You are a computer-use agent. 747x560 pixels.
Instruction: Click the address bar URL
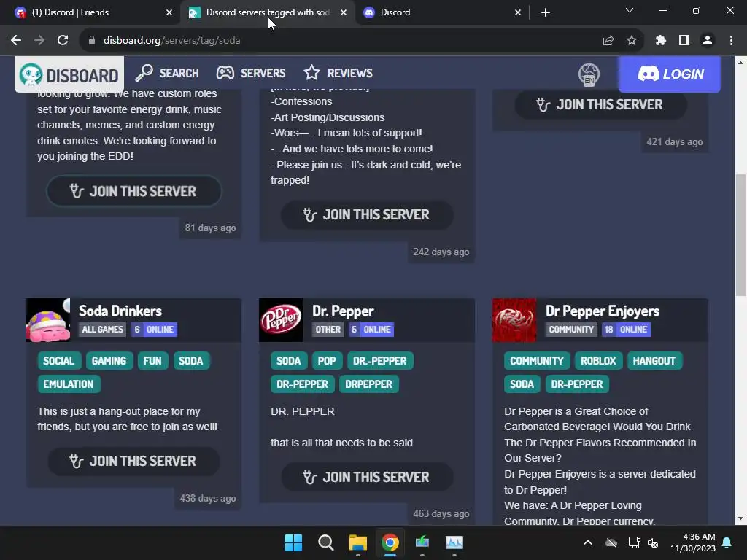171,41
